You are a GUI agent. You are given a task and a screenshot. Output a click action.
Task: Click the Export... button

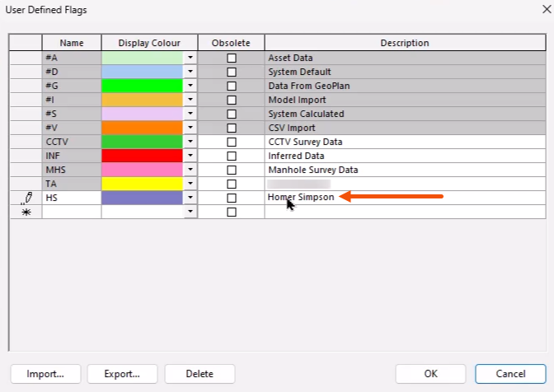(122, 374)
